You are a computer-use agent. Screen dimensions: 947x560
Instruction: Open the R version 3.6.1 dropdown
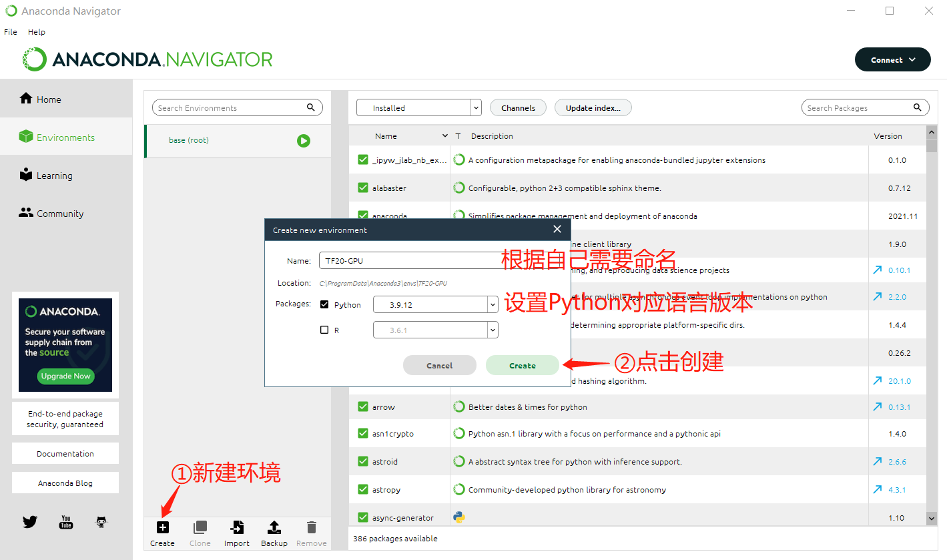pos(435,330)
